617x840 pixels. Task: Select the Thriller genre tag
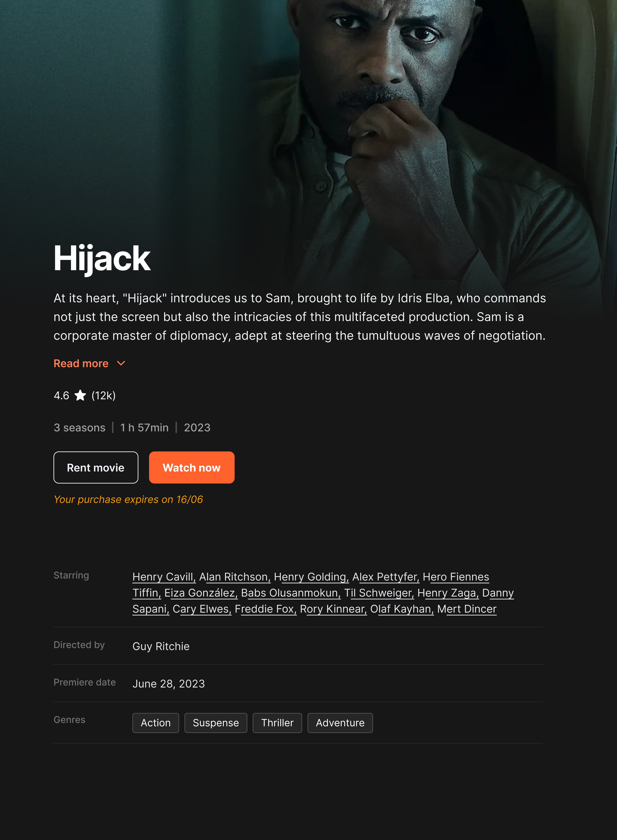point(278,723)
